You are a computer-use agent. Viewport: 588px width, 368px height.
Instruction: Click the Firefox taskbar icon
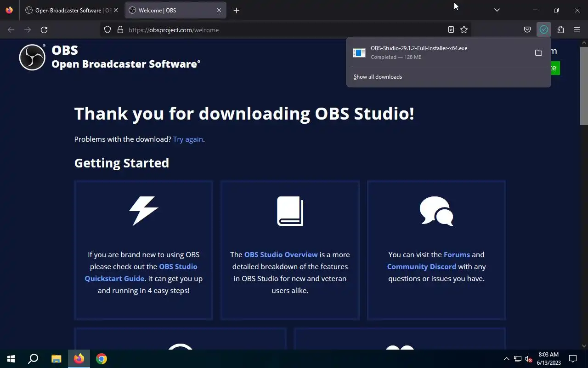click(79, 359)
